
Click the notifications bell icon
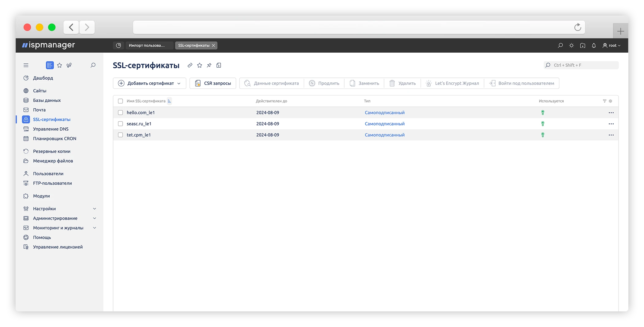(593, 45)
